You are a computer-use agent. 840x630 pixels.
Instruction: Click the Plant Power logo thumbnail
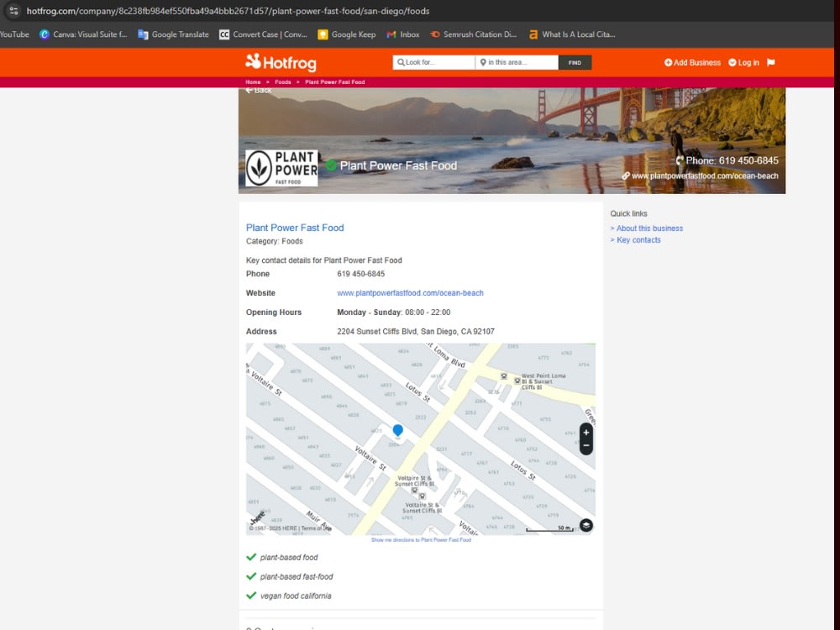pyautogui.click(x=281, y=168)
